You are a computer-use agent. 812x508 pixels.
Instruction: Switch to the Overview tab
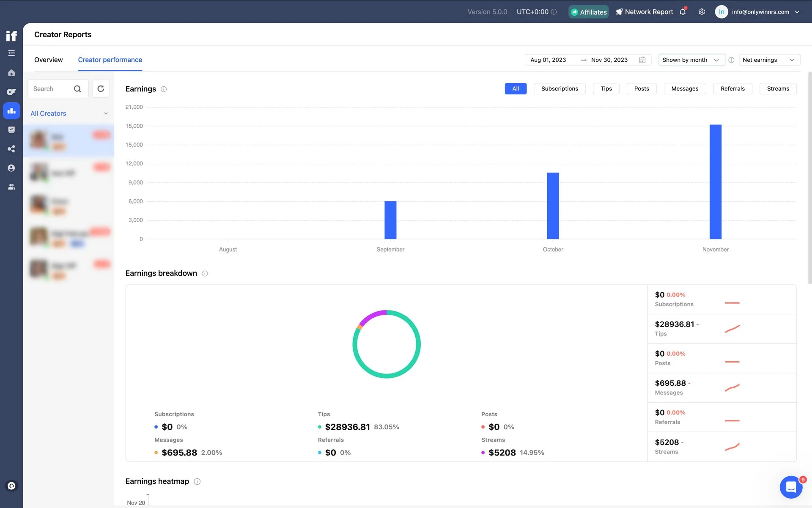click(x=48, y=60)
